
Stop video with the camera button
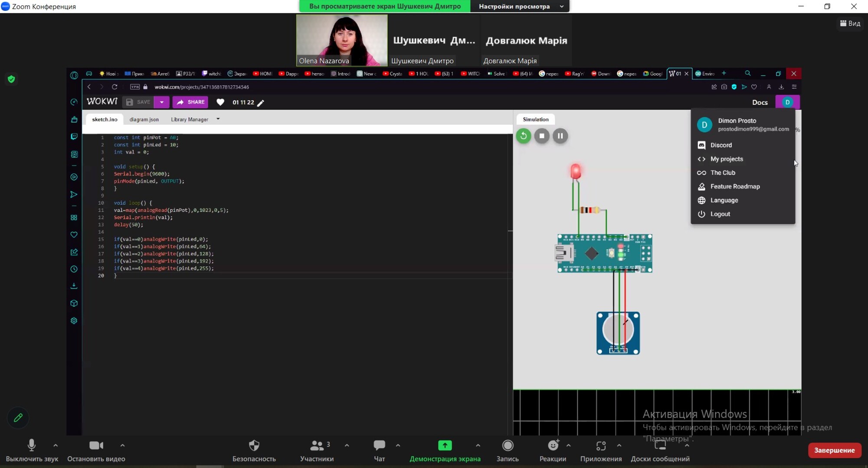pyautogui.click(x=96, y=445)
